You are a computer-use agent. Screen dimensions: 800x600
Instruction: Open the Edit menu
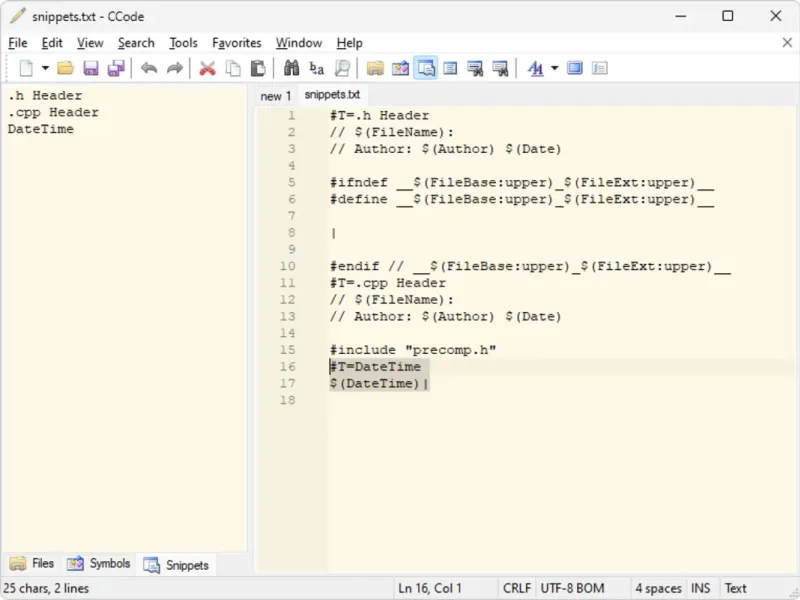click(x=52, y=43)
